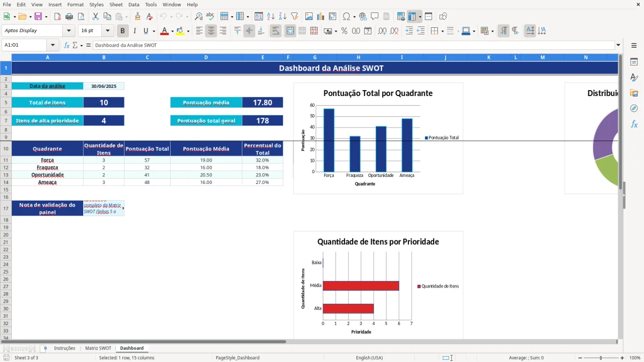
Task: Open the Data menu
Action: tap(134, 4)
